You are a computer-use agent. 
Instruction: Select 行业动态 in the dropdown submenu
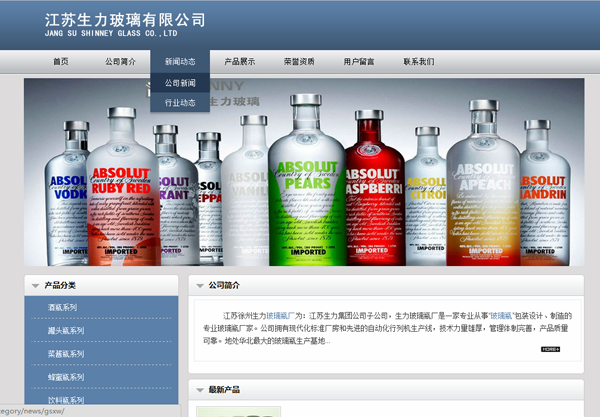coord(180,103)
